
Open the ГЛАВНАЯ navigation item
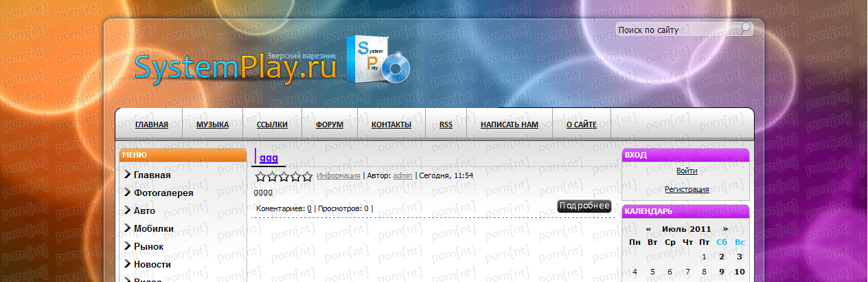coord(152,124)
